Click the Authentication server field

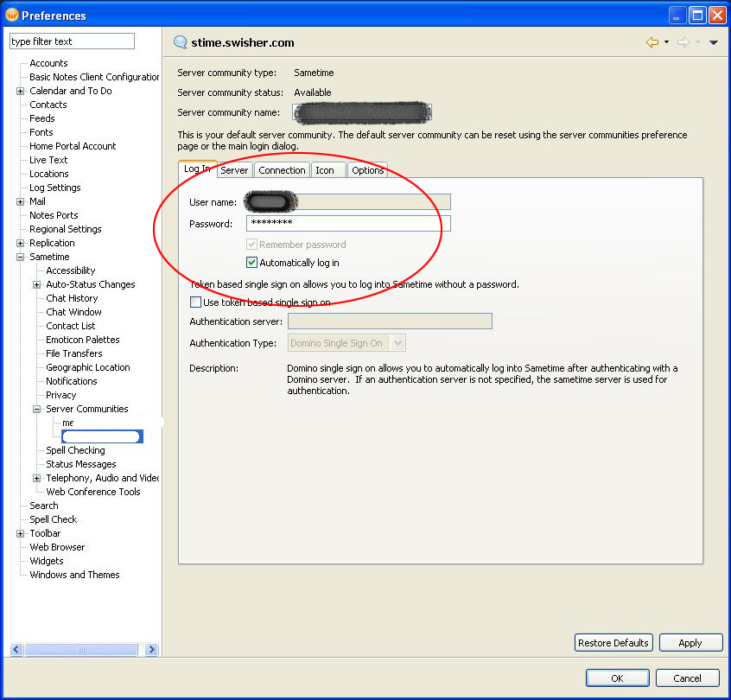(390, 321)
